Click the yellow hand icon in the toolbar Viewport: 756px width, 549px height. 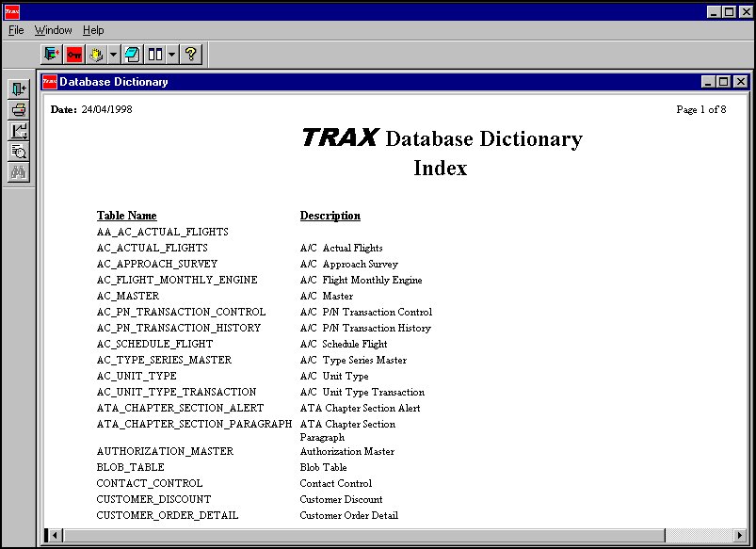pyautogui.click(x=96, y=54)
